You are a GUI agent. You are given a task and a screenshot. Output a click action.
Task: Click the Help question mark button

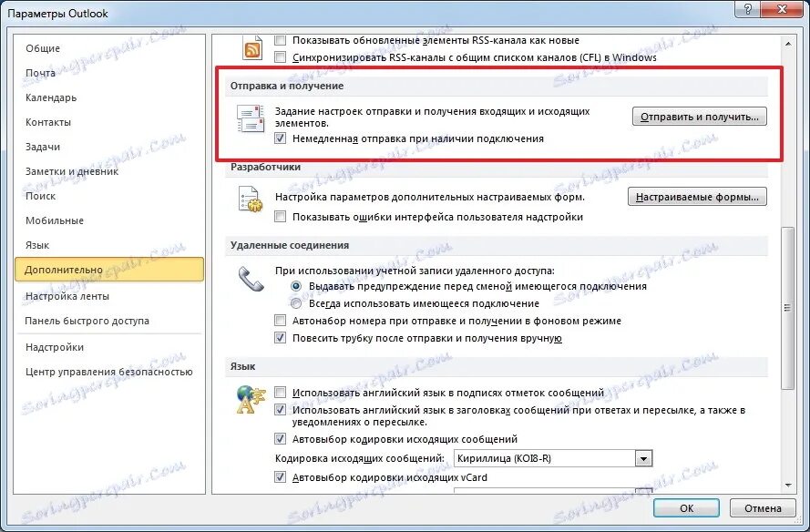(748, 9)
